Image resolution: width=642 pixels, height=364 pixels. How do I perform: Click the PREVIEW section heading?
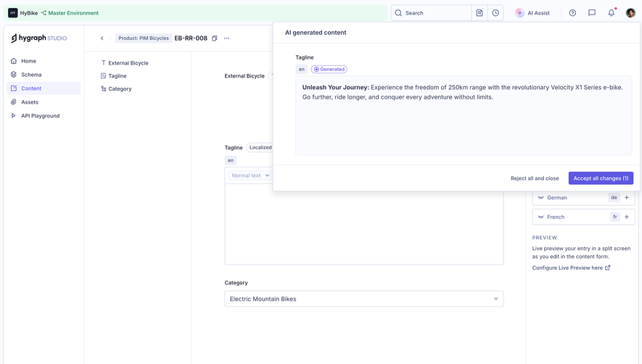545,238
